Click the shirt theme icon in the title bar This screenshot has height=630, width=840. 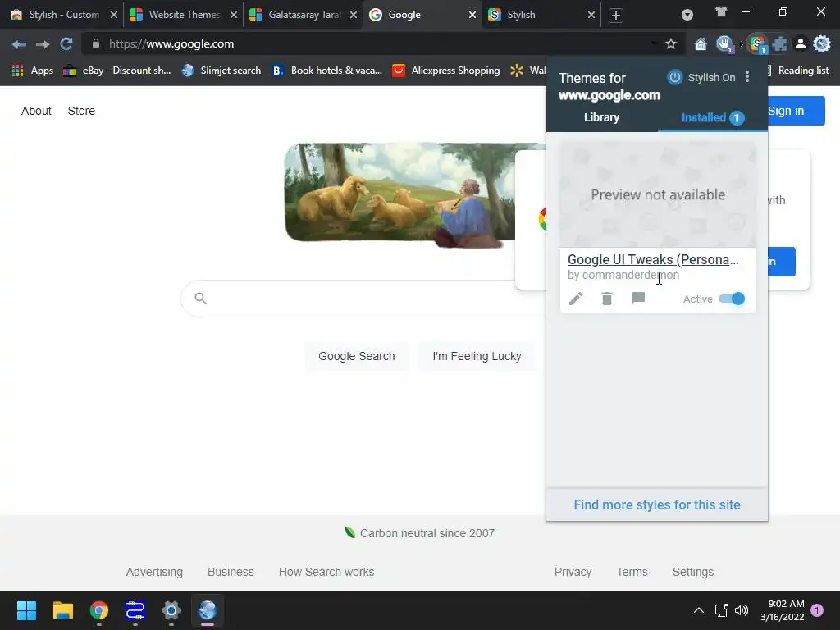[721, 11]
